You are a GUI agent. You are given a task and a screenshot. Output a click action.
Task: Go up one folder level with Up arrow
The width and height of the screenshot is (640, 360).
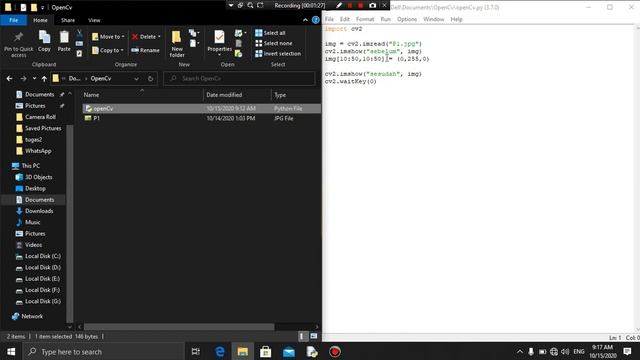pos(44,78)
